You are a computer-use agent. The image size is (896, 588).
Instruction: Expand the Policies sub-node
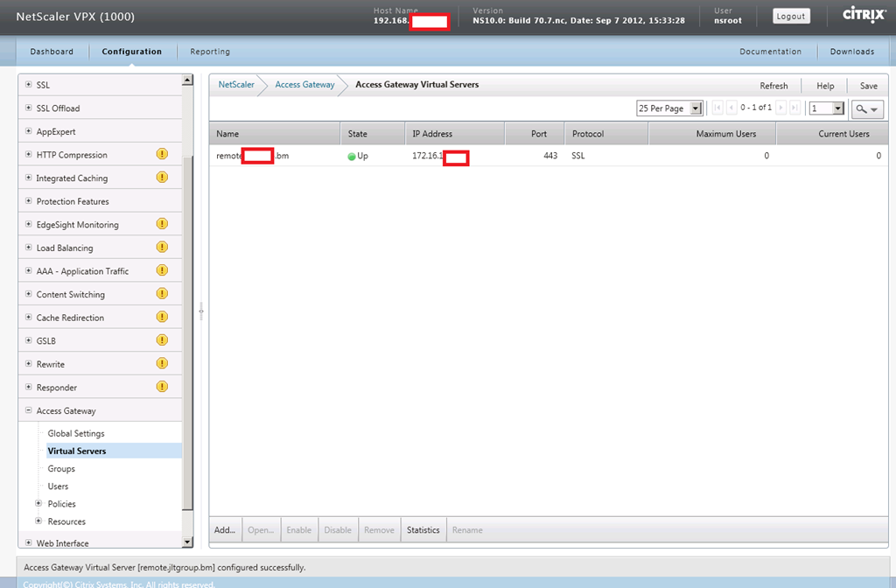pyautogui.click(x=38, y=503)
